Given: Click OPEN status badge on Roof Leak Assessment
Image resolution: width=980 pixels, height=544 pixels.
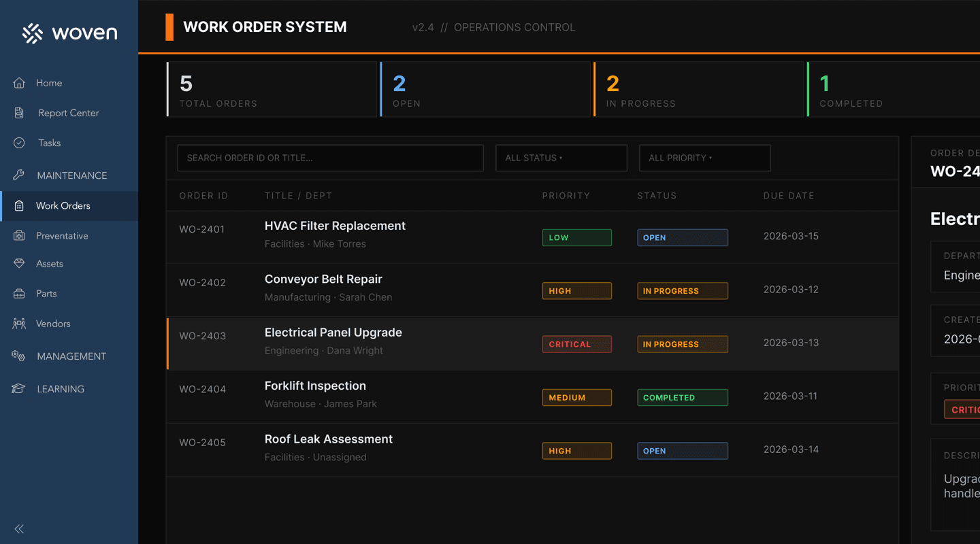Looking at the screenshot, I should coord(683,451).
